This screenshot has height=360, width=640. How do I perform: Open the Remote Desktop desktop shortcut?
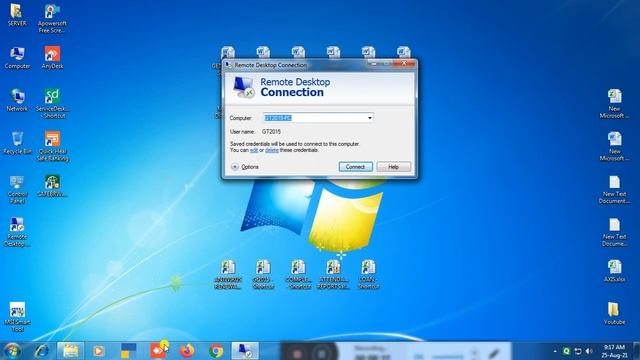(x=17, y=232)
